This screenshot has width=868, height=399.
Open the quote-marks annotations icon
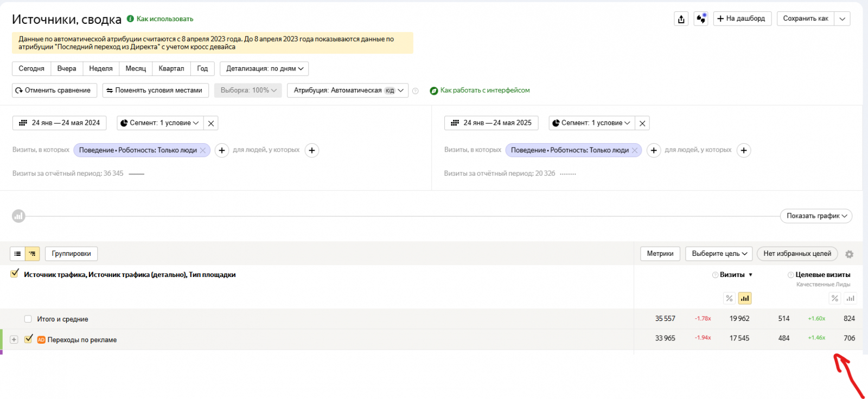pos(701,19)
